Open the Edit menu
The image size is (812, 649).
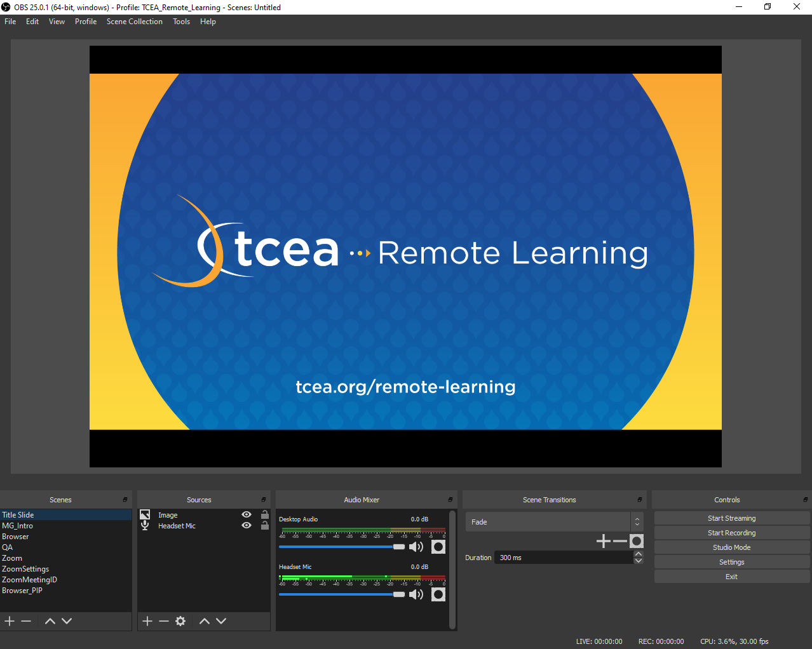[32, 22]
